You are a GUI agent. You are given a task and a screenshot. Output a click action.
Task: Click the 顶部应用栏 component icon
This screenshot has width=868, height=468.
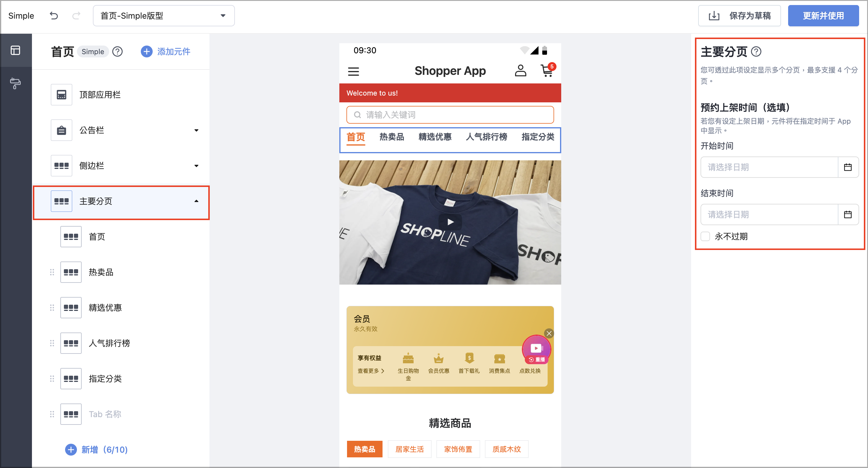coord(61,95)
